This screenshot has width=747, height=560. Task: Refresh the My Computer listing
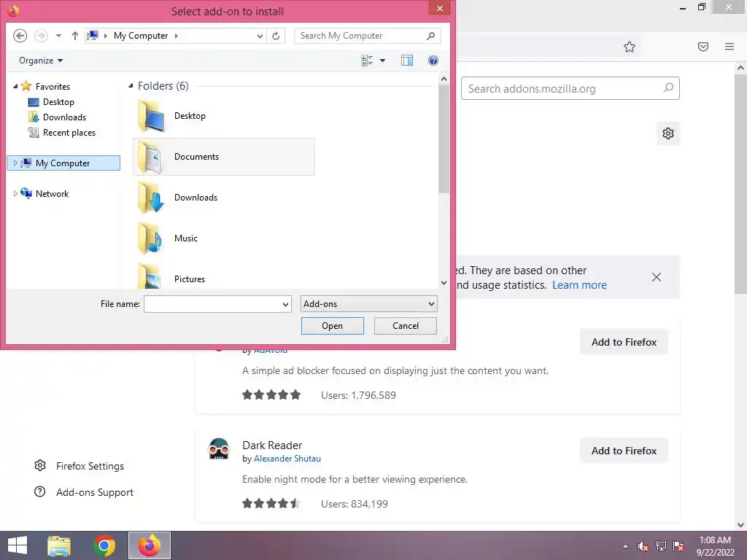click(276, 36)
